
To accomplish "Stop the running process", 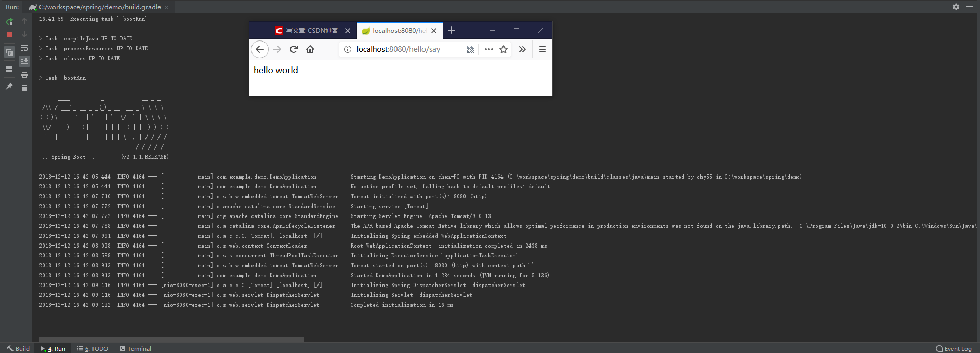I will point(9,35).
